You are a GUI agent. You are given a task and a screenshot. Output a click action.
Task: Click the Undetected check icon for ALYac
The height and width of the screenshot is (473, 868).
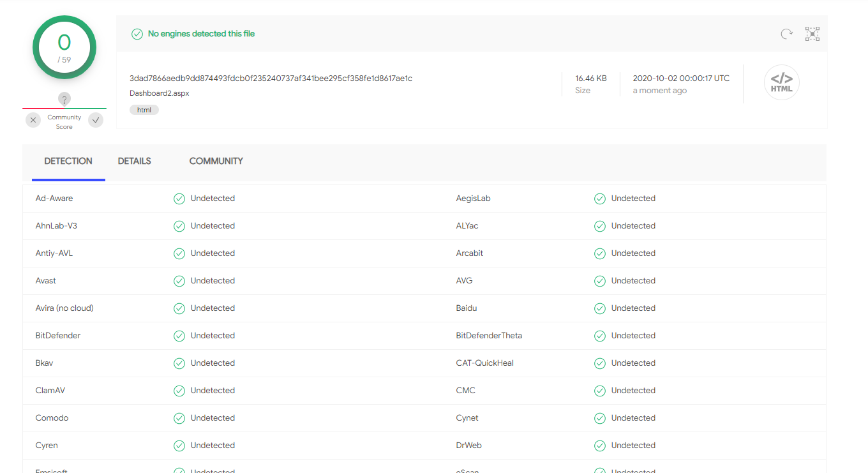(600, 226)
